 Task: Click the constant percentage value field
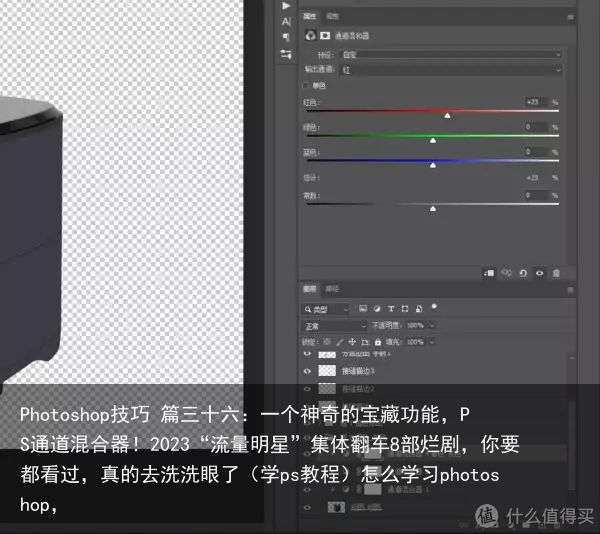pos(536,195)
